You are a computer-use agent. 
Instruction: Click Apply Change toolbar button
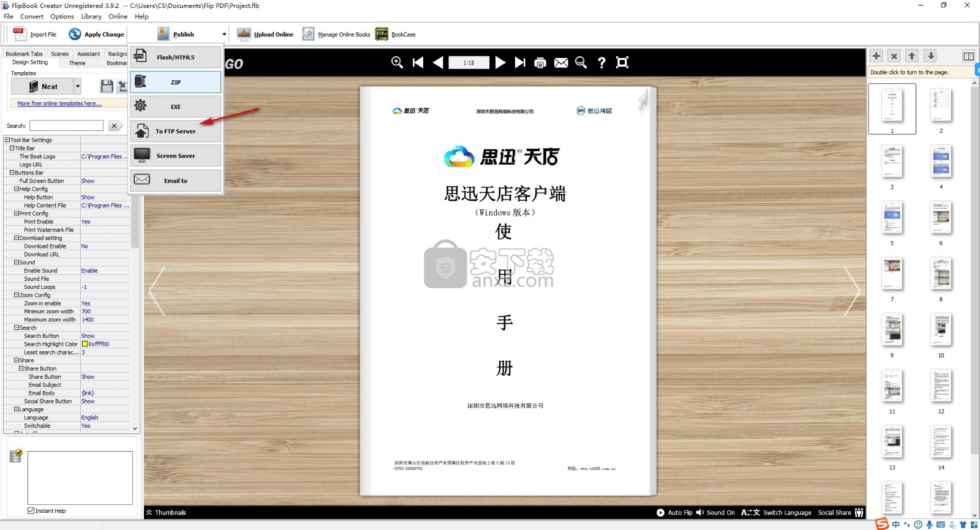pyautogui.click(x=97, y=34)
